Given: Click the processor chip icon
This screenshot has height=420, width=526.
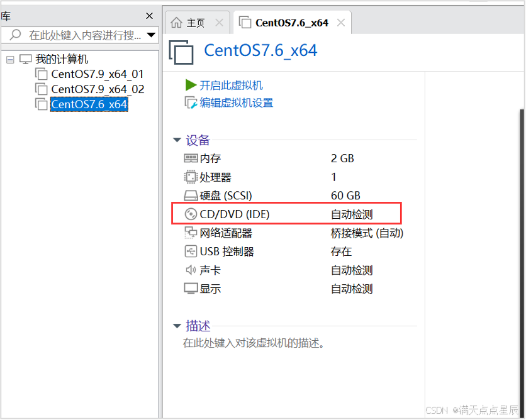Looking at the screenshot, I should click(191, 177).
